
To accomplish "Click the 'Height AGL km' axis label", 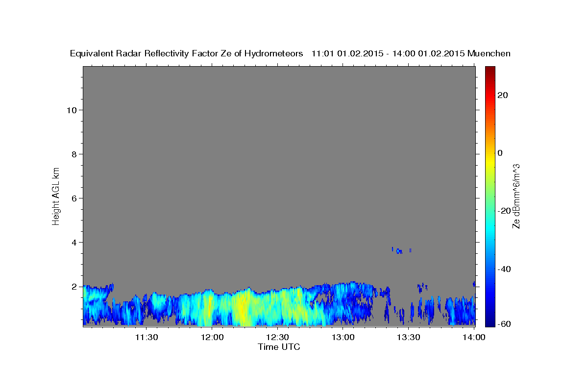I will (56, 196).
